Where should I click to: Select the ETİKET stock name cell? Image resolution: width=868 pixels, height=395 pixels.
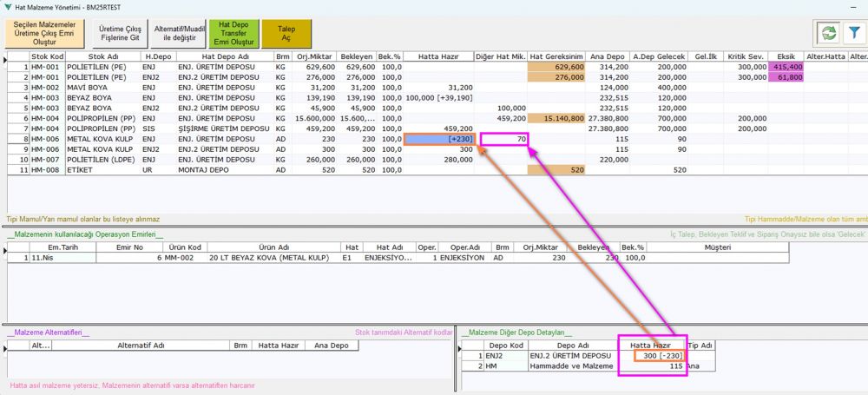(x=103, y=169)
